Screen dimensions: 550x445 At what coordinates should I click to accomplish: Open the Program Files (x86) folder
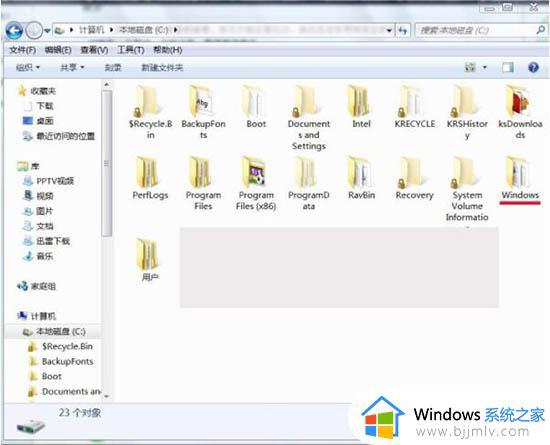point(254,173)
